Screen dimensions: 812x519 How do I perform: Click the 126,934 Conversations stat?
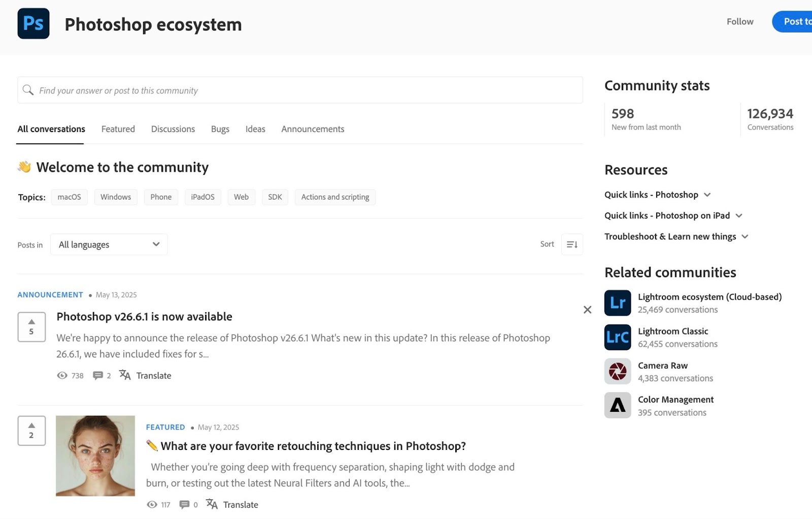point(770,119)
